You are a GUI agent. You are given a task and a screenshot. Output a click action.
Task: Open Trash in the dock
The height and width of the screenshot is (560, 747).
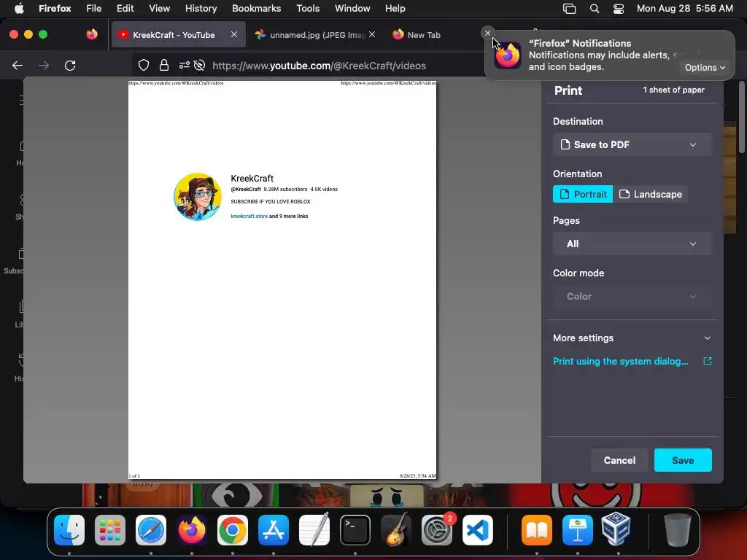(x=678, y=530)
